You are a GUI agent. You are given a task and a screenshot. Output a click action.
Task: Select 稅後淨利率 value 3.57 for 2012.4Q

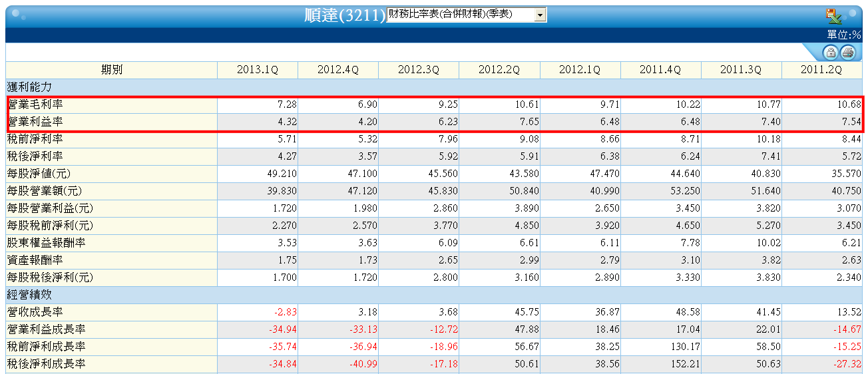tap(367, 156)
